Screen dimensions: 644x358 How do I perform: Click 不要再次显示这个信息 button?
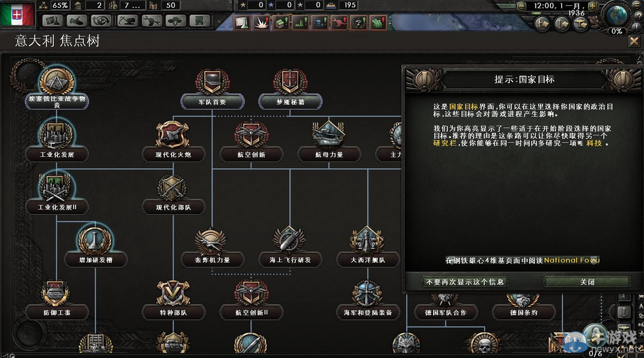[465, 282]
